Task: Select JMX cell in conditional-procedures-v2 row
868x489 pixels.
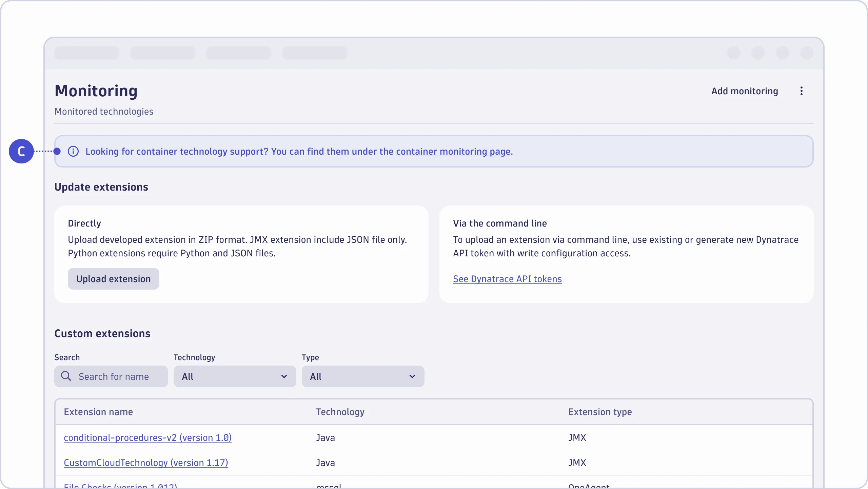Action: [577, 437]
